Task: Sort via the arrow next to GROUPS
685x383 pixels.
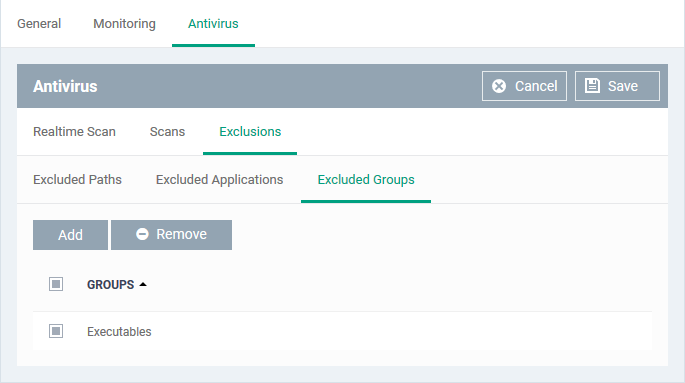Action: 143,285
